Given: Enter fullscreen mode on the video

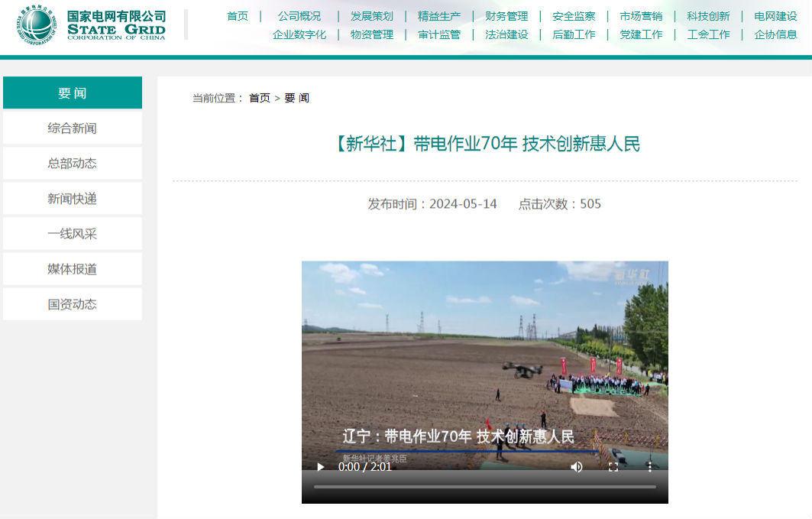Looking at the screenshot, I should (613, 467).
